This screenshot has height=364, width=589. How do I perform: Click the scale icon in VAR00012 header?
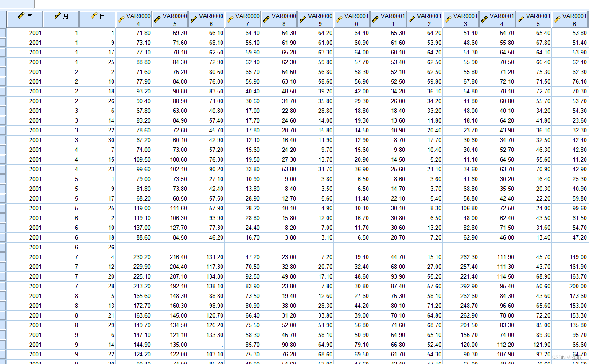[x=411, y=19]
